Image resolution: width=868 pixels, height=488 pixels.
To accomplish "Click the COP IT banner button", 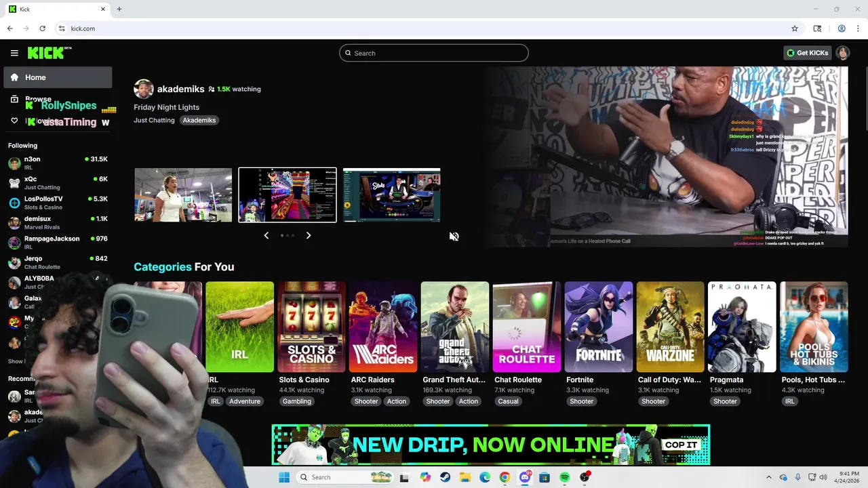I will (681, 445).
